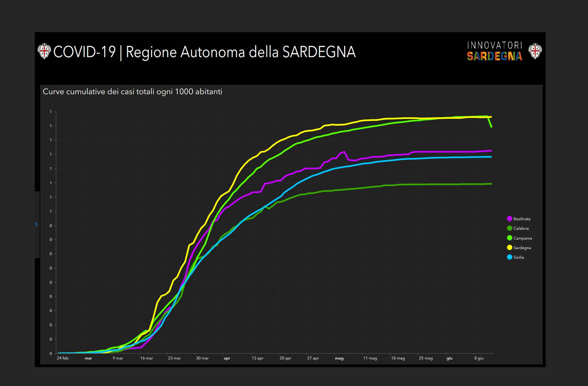Click the purple Basilicata legend dot
Image resolution: width=588 pixels, height=386 pixels.
click(x=509, y=219)
